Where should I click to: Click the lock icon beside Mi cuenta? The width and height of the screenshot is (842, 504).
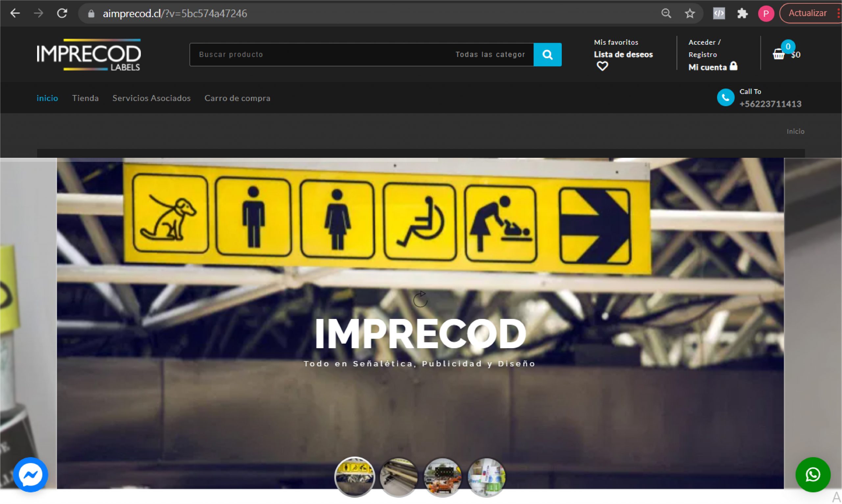[x=733, y=66]
